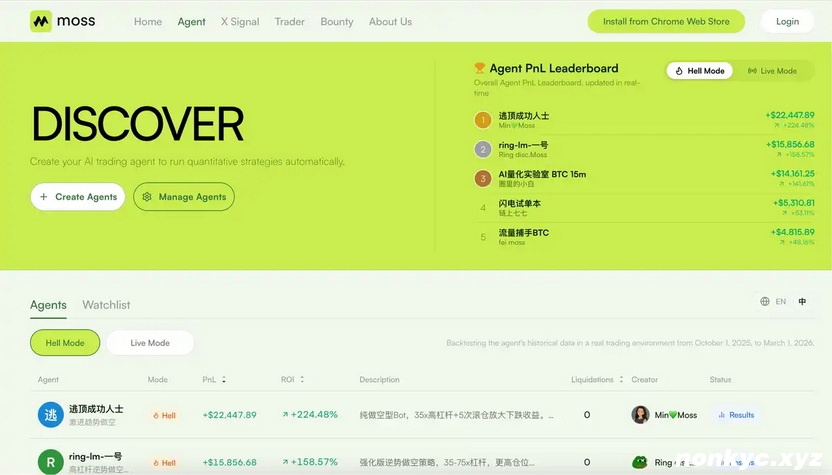Click the gold rank 1 medal icon

[483, 120]
